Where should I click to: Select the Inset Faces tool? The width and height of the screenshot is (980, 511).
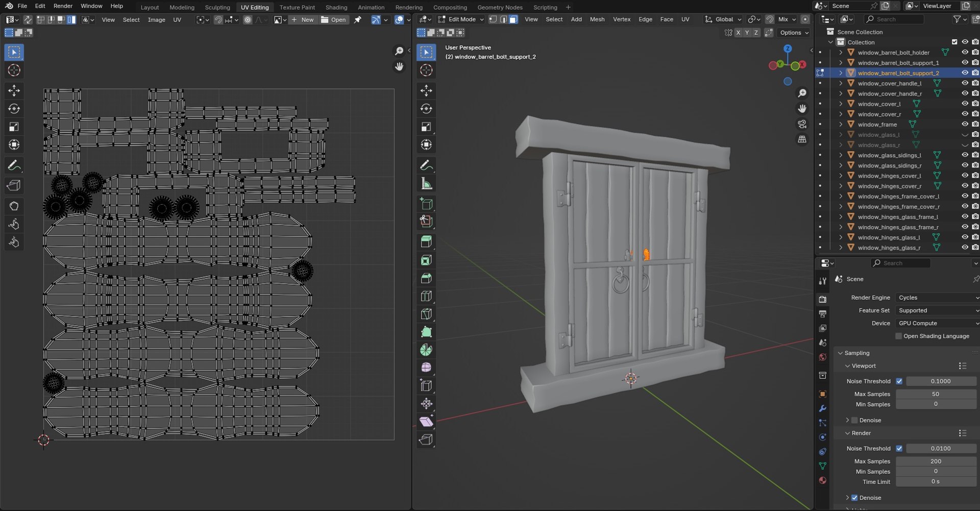coord(426,260)
